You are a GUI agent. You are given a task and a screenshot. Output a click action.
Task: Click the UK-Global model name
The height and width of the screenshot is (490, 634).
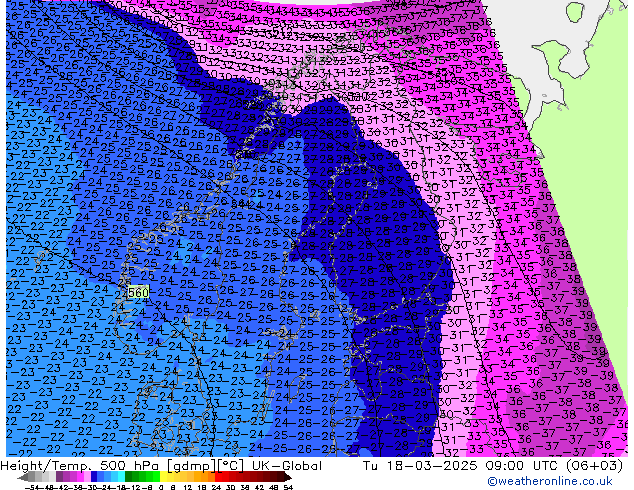287,466
